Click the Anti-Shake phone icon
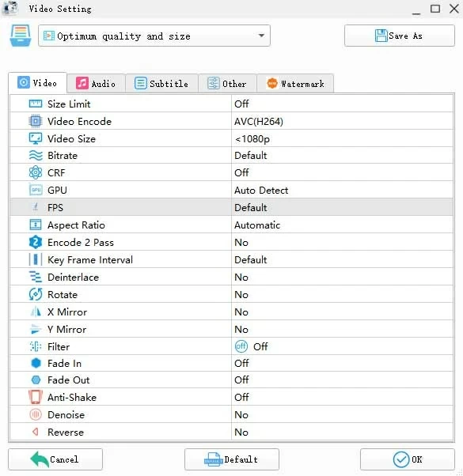This screenshot has width=463, height=476. (x=36, y=397)
